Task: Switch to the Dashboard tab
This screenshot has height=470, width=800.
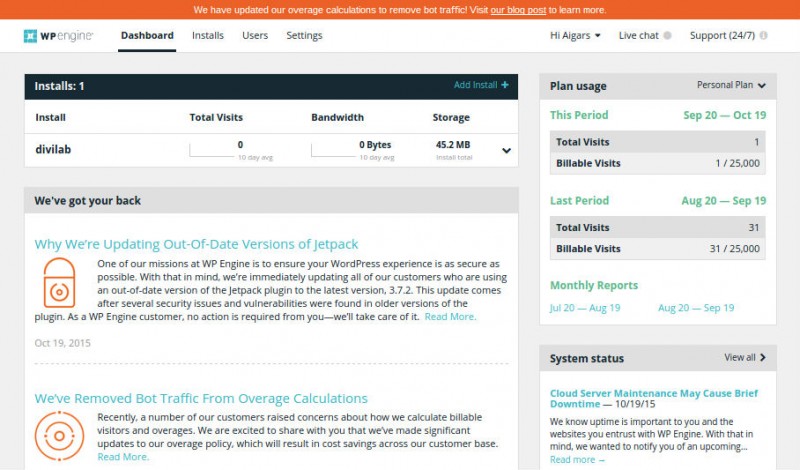Action: click(147, 36)
